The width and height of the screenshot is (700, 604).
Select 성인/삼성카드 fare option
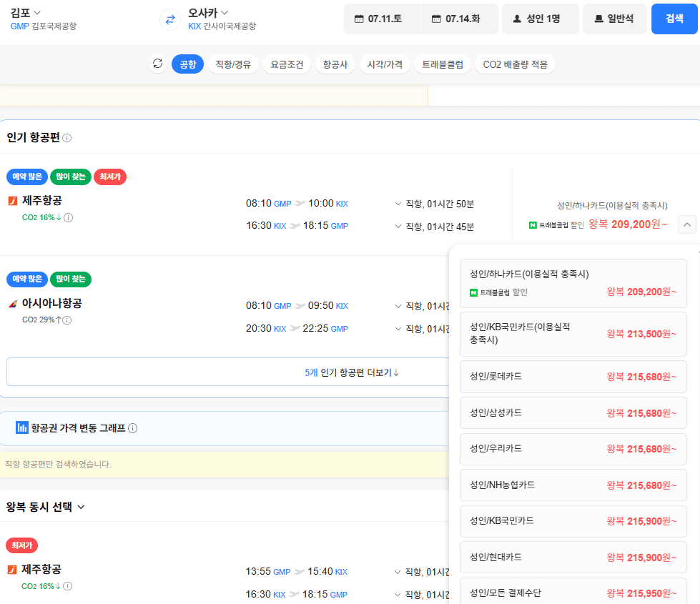click(573, 413)
